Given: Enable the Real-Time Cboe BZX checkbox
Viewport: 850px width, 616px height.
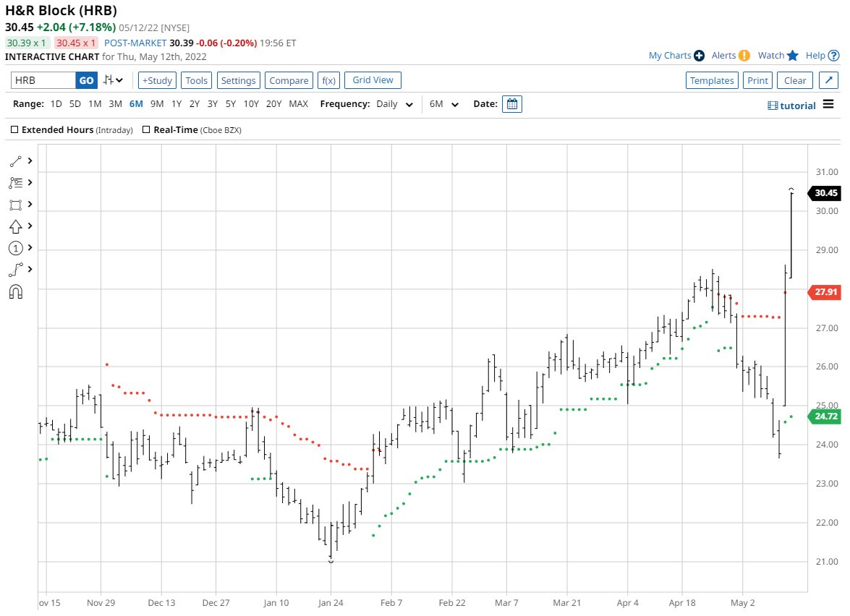Looking at the screenshot, I should tap(146, 129).
